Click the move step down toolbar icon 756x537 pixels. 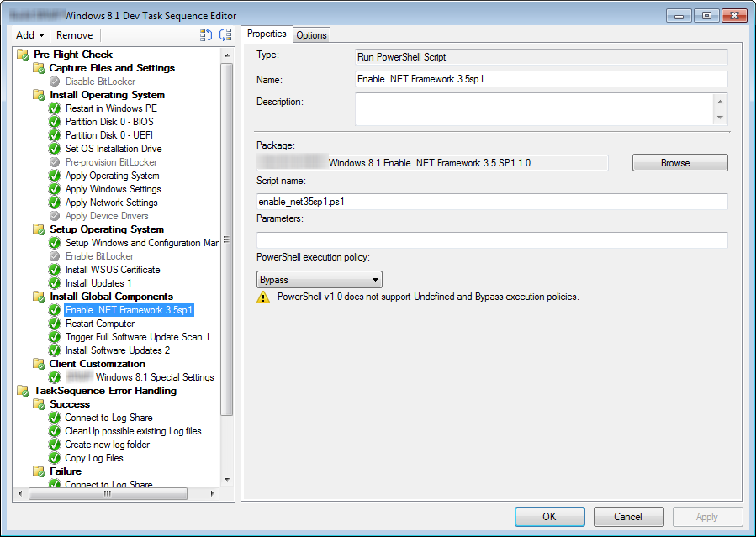(x=225, y=34)
